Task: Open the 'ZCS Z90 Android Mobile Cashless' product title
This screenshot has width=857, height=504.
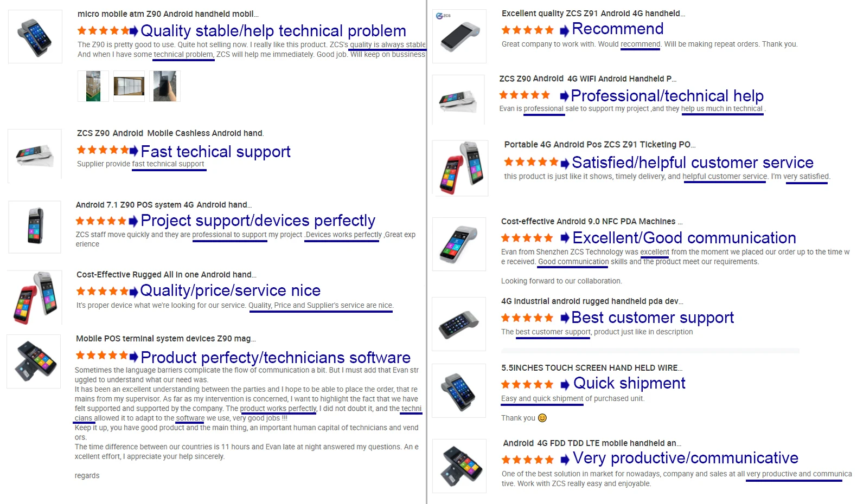Action: [x=170, y=133]
